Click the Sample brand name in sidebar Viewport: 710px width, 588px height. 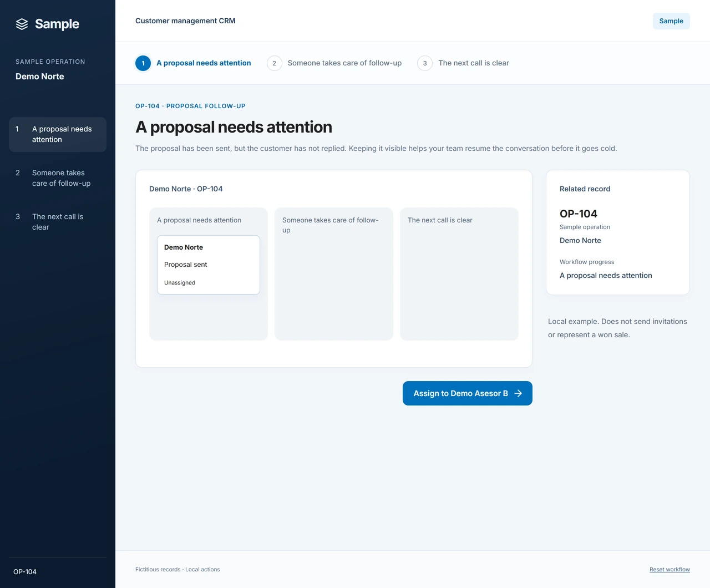[x=57, y=24]
